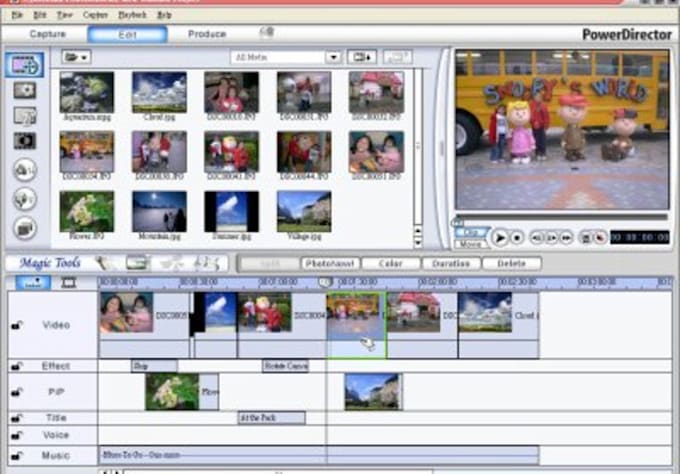Expand the All Media filter dropdown
The height and width of the screenshot is (474, 680).
point(333,57)
